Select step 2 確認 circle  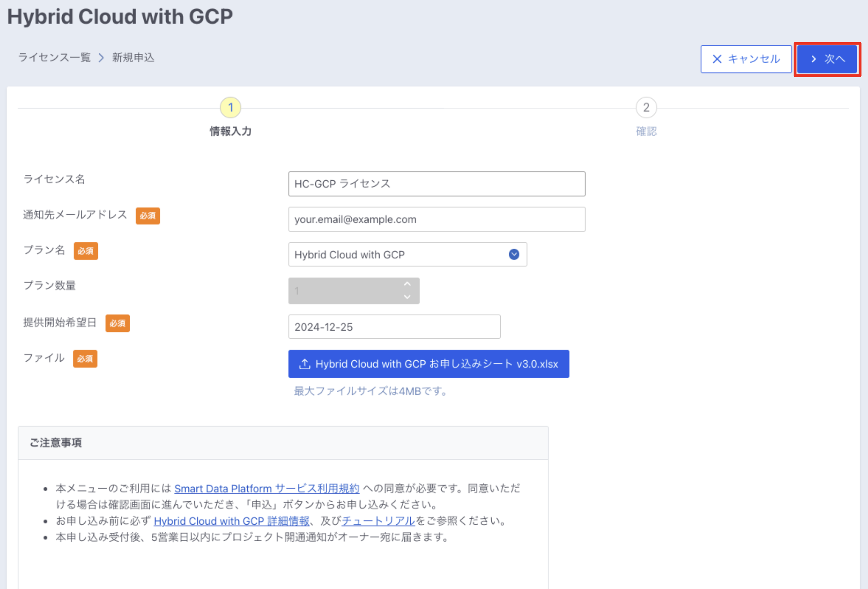pyautogui.click(x=646, y=108)
